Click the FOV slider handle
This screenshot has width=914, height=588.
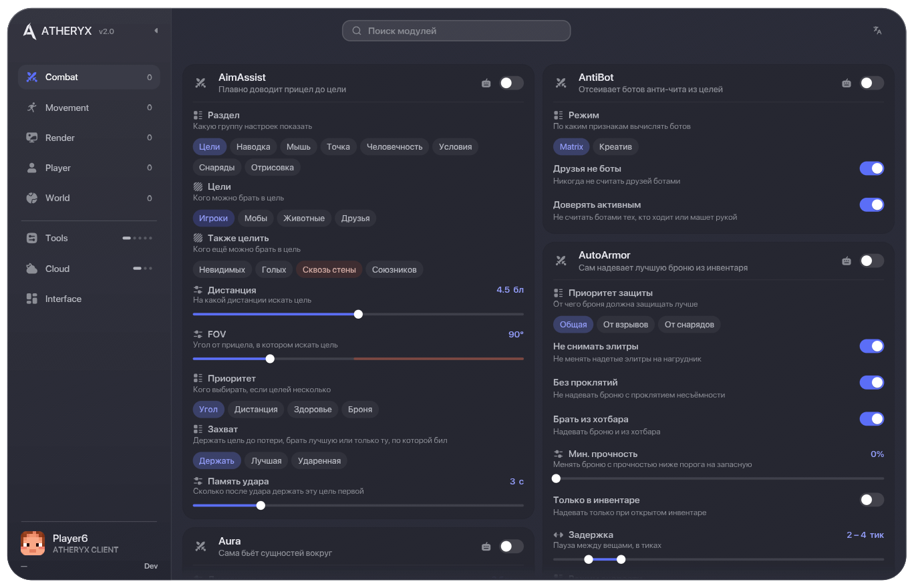tap(270, 359)
